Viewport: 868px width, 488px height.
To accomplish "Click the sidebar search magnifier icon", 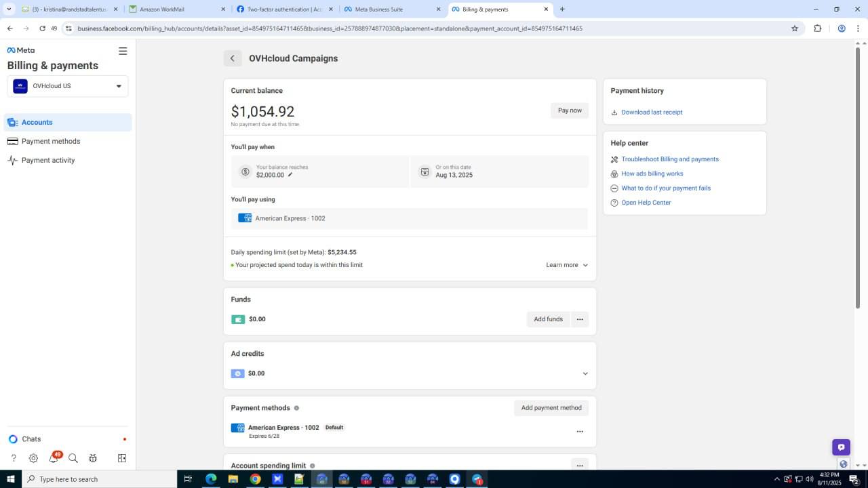I will (73, 458).
